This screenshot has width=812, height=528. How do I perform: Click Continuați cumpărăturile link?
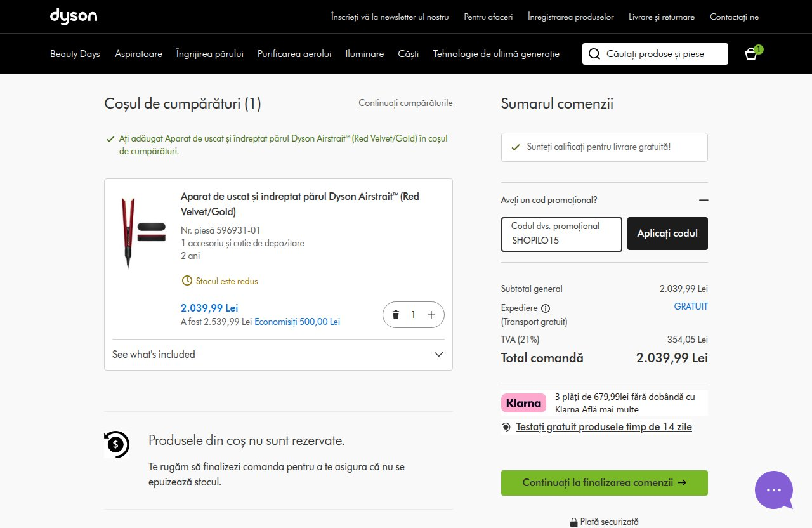click(x=405, y=103)
